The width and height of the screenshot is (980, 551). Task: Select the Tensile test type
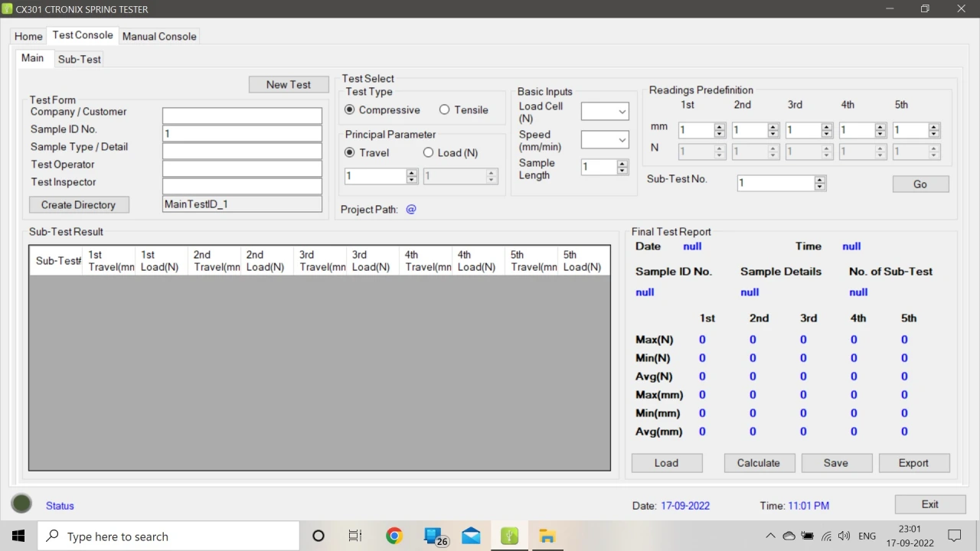pos(444,110)
